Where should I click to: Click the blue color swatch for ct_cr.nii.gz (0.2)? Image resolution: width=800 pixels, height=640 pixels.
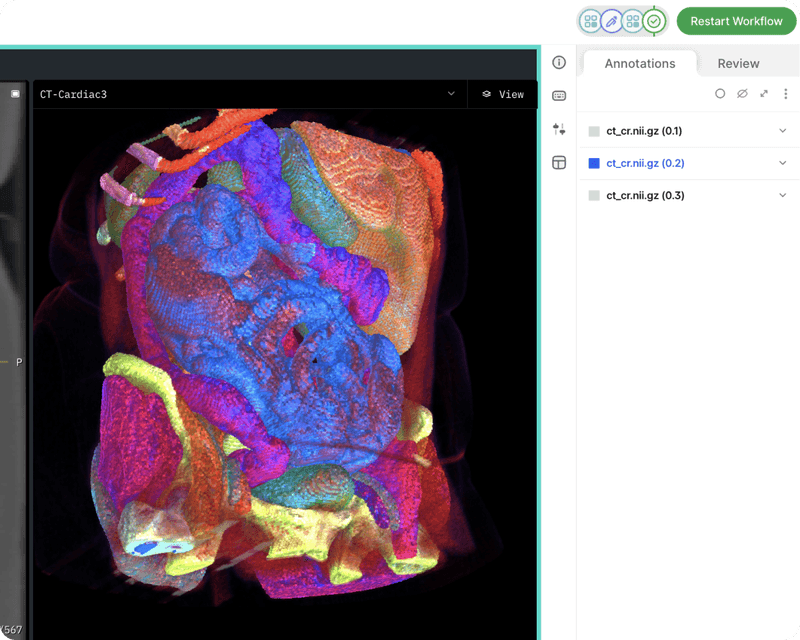tap(594, 162)
